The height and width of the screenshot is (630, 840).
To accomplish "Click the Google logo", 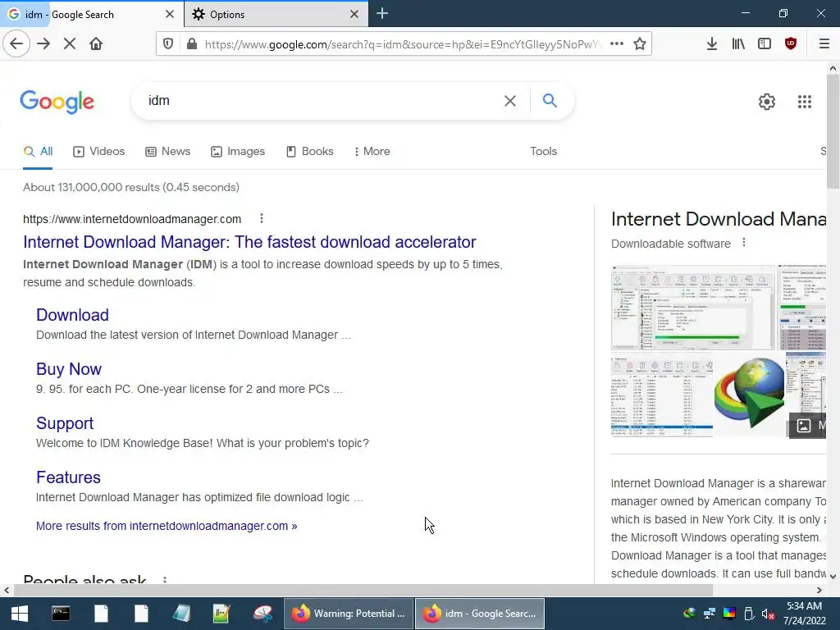I will (57, 101).
